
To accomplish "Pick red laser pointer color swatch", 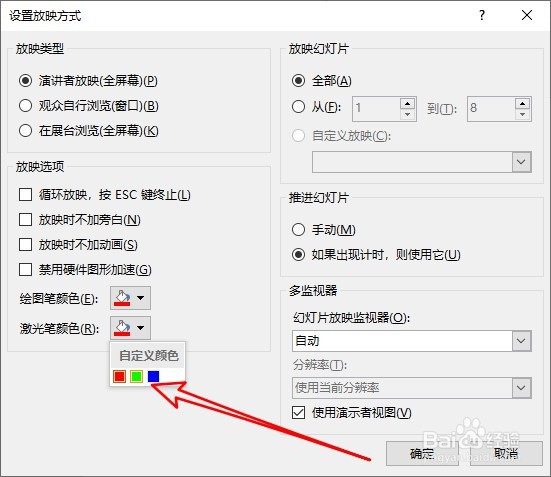I will click(119, 376).
